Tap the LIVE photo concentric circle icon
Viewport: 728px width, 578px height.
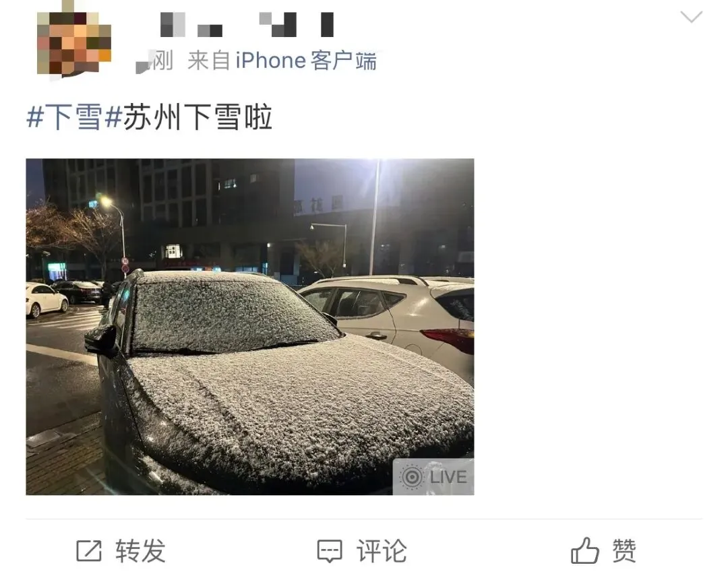(x=412, y=477)
